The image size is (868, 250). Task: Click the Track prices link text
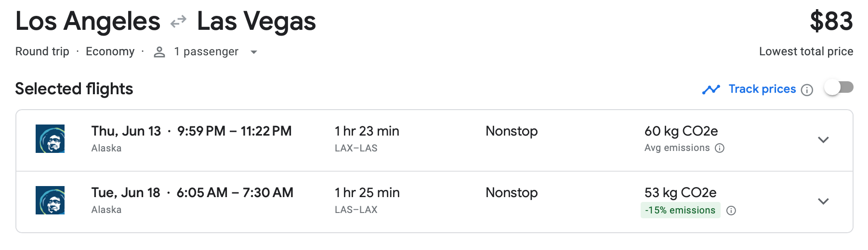762,89
